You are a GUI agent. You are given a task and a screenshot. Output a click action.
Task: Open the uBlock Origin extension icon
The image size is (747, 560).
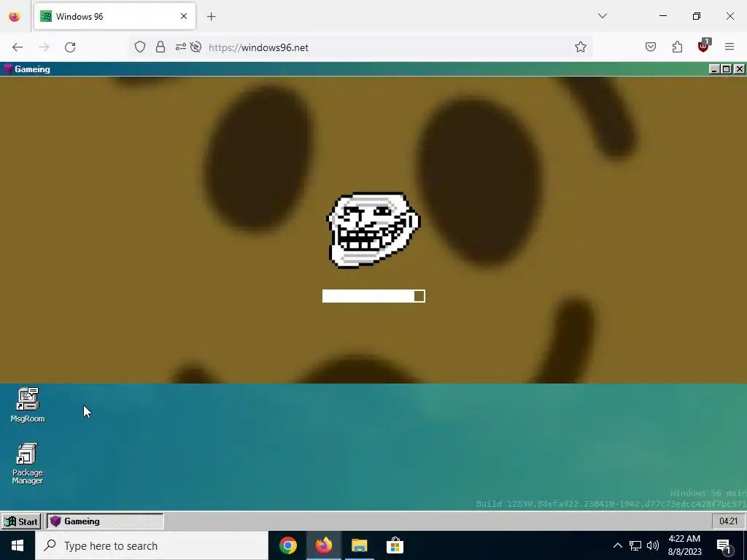click(x=704, y=46)
